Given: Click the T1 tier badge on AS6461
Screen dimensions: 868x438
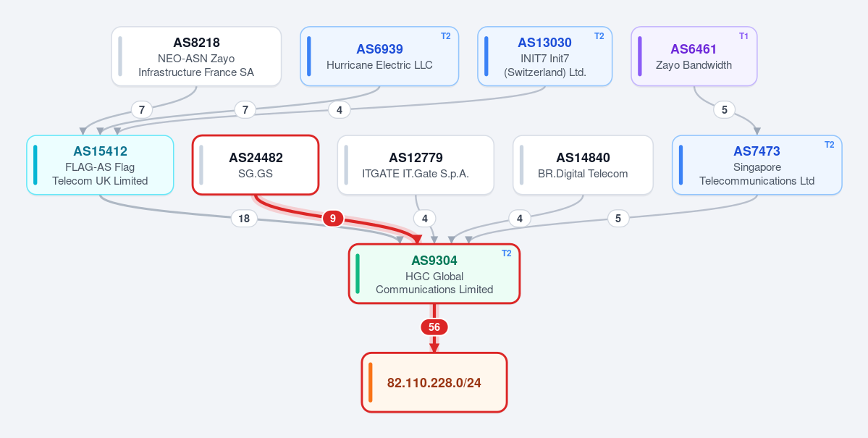Looking at the screenshot, I should point(743,36).
